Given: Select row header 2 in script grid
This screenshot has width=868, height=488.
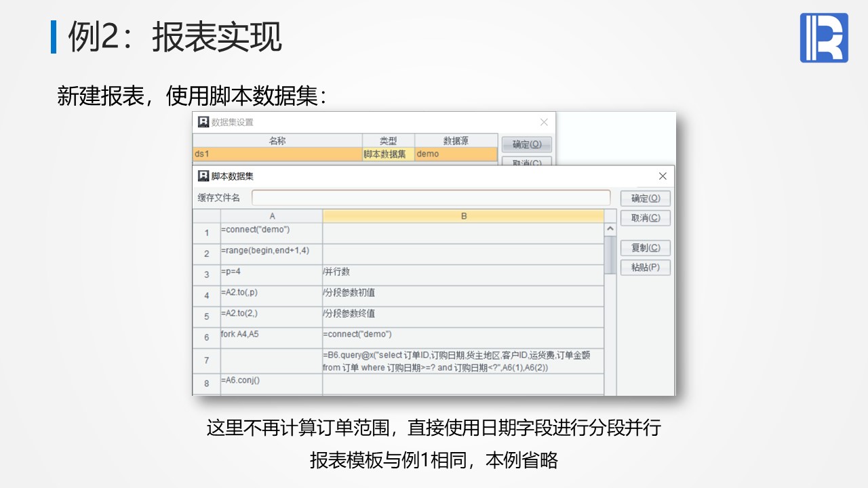Looking at the screenshot, I should point(207,254).
